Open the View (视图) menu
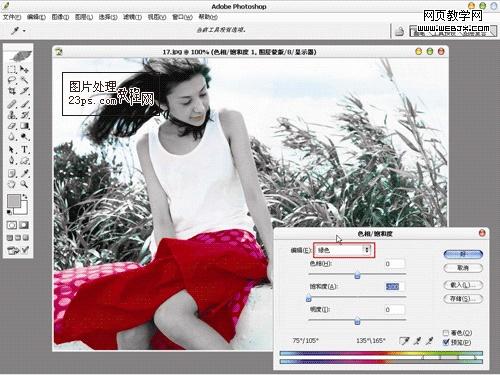 coord(157,17)
